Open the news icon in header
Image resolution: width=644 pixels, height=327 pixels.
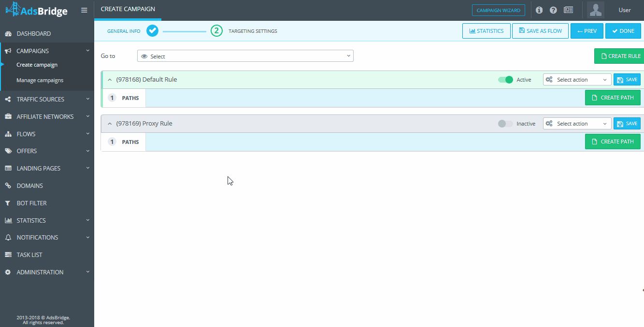(568, 10)
